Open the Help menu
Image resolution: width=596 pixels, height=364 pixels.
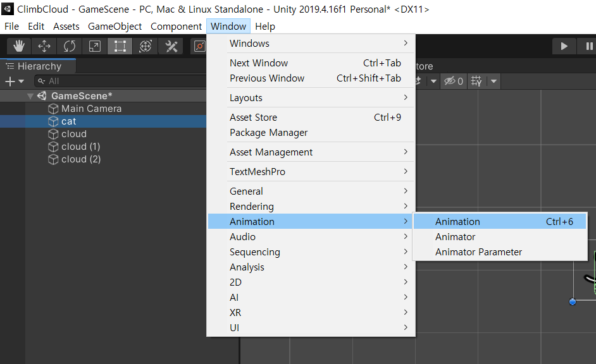point(265,26)
